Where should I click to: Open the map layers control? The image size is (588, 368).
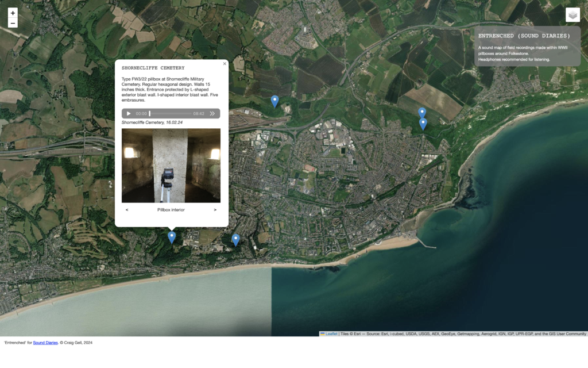coord(572,15)
